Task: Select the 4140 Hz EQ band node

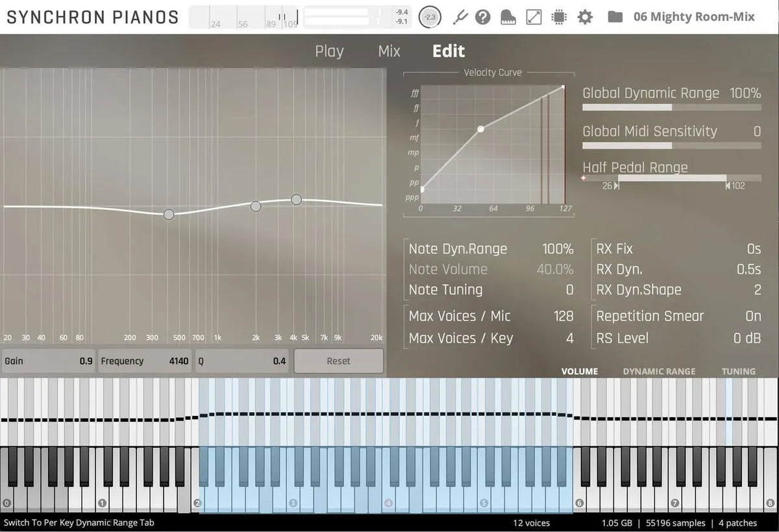Action: (296, 199)
